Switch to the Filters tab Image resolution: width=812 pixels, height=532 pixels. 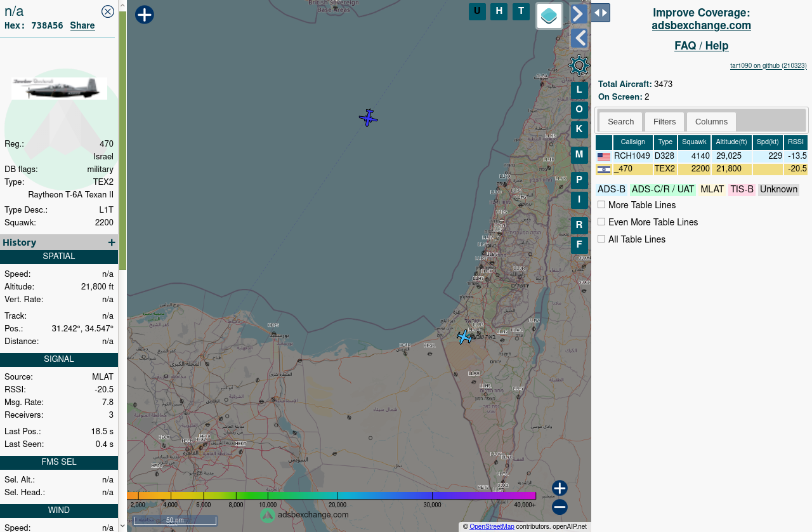point(664,122)
